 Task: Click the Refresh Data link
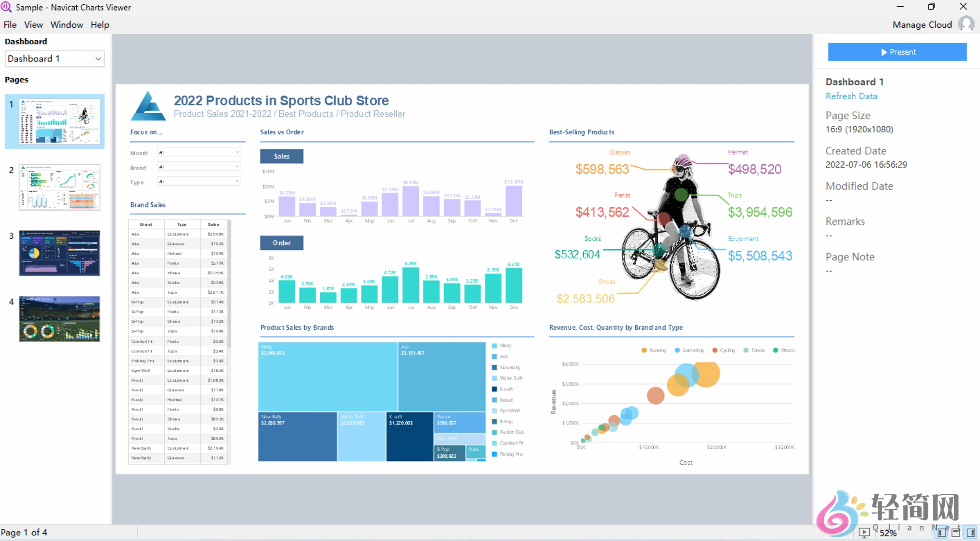point(852,96)
